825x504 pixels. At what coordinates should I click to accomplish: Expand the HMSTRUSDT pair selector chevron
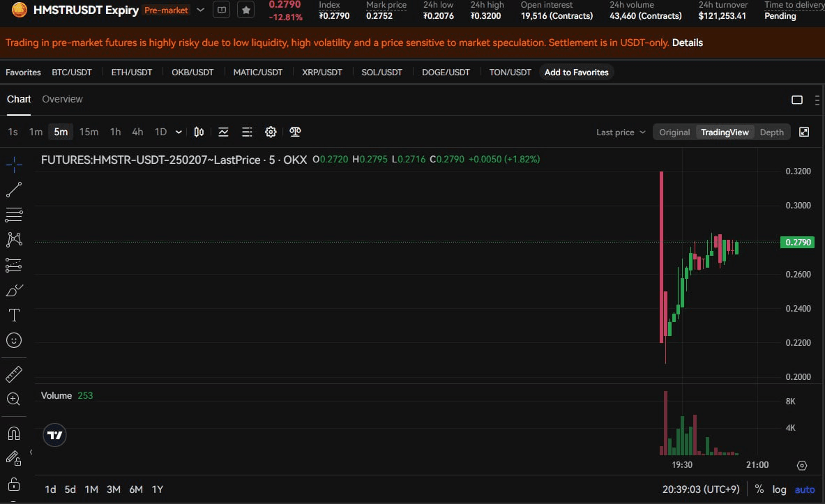click(x=200, y=10)
